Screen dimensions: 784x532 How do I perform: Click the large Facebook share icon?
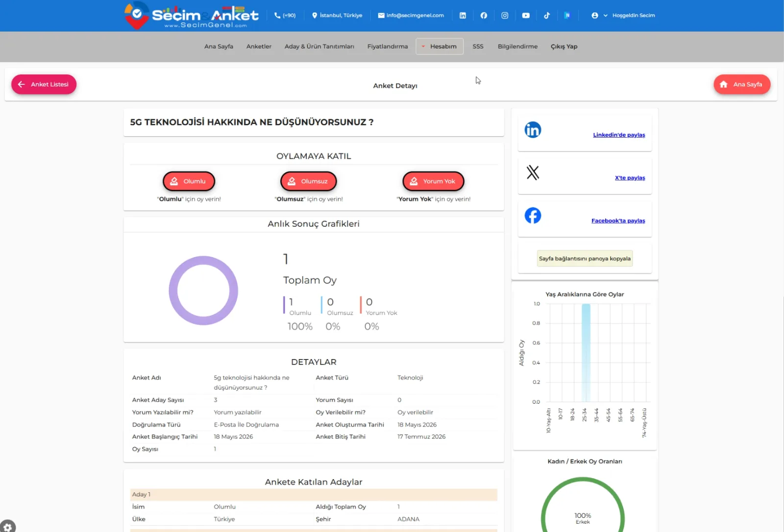[x=533, y=216]
